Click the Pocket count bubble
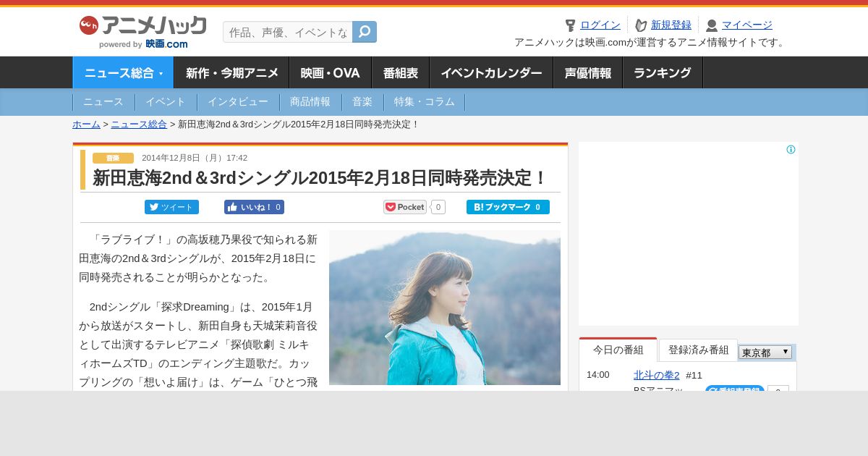The width and height of the screenshot is (868, 456). pyautogui.click(x=438, y=207)
